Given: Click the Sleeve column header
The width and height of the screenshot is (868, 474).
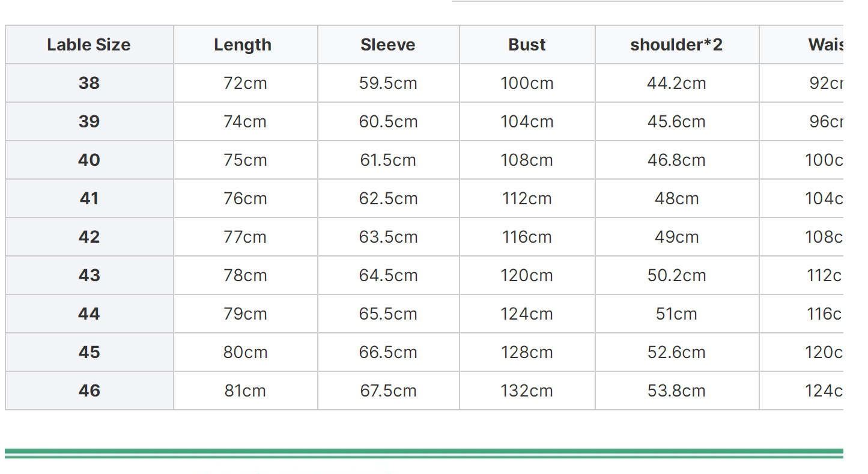Looking at the screenshot, I should (x=388, y=45).
